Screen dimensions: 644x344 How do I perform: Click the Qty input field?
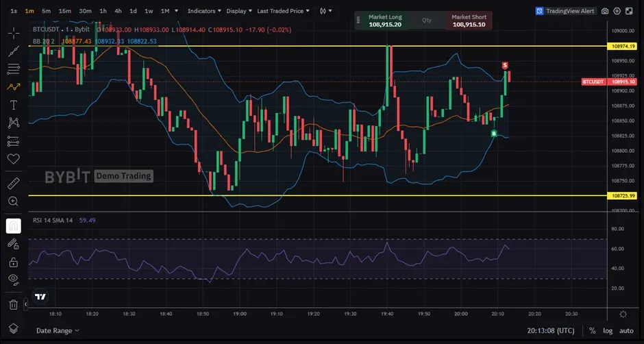(428, 21)
